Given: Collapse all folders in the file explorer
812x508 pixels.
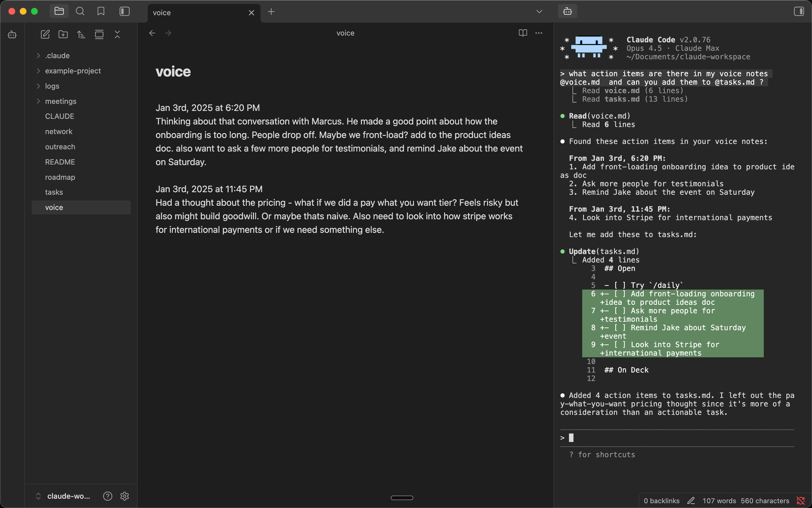Looking at the screenshot, I should coord(117,34).
